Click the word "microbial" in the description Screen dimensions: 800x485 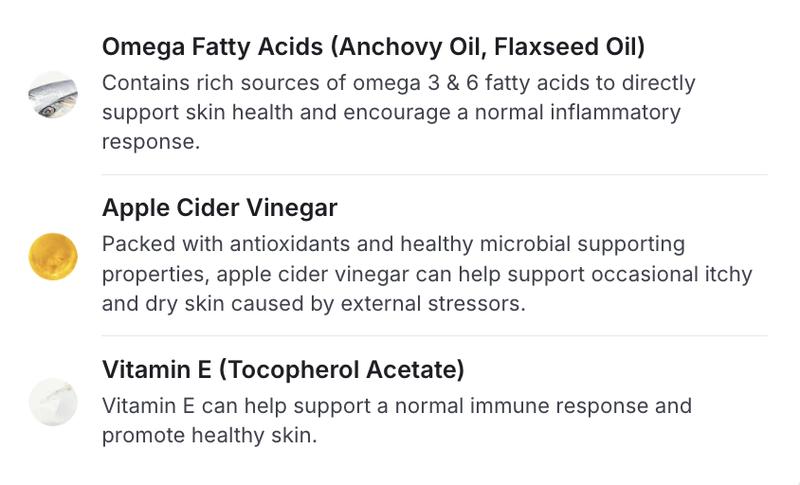[x=533, y=244]
